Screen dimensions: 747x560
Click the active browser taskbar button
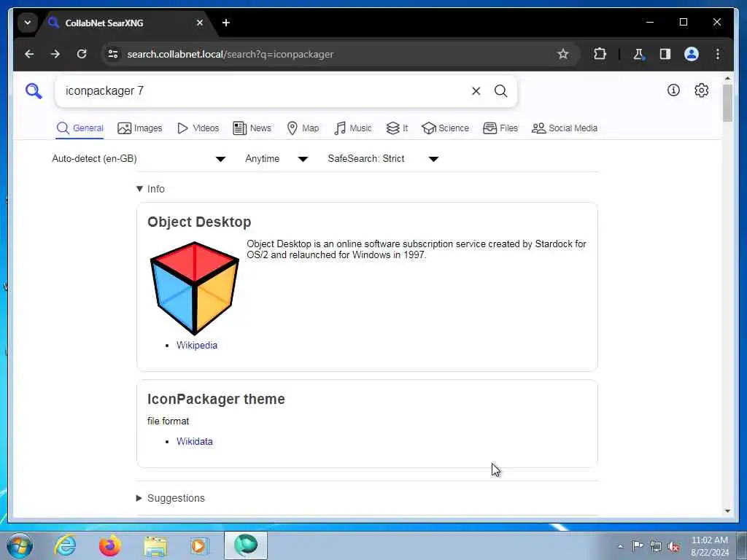click(245, 545)
